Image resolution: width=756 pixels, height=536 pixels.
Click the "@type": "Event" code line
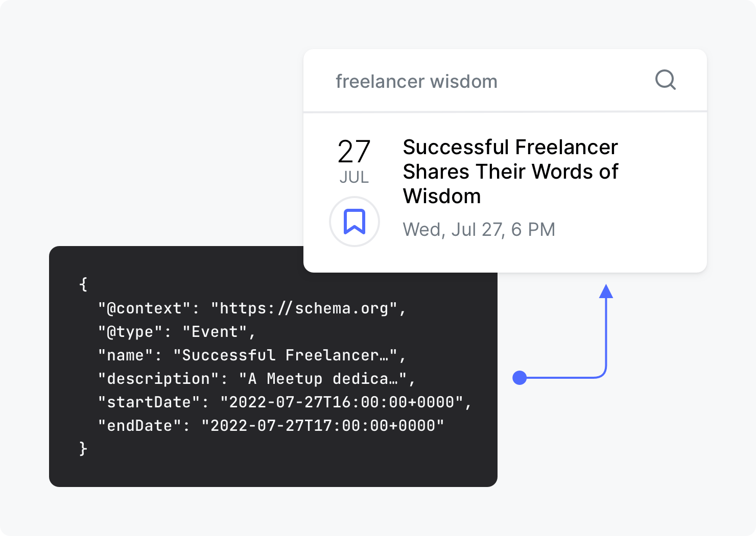tap(177, 332)
